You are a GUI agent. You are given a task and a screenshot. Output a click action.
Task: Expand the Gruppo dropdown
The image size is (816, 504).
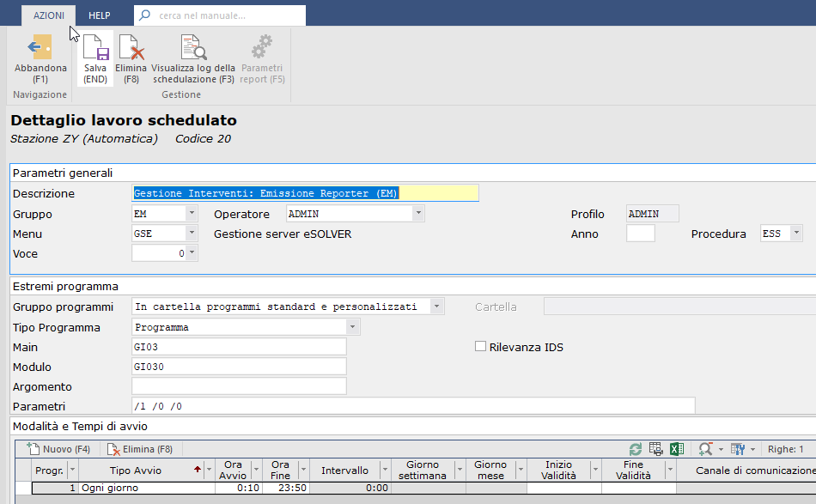(192, 214)
